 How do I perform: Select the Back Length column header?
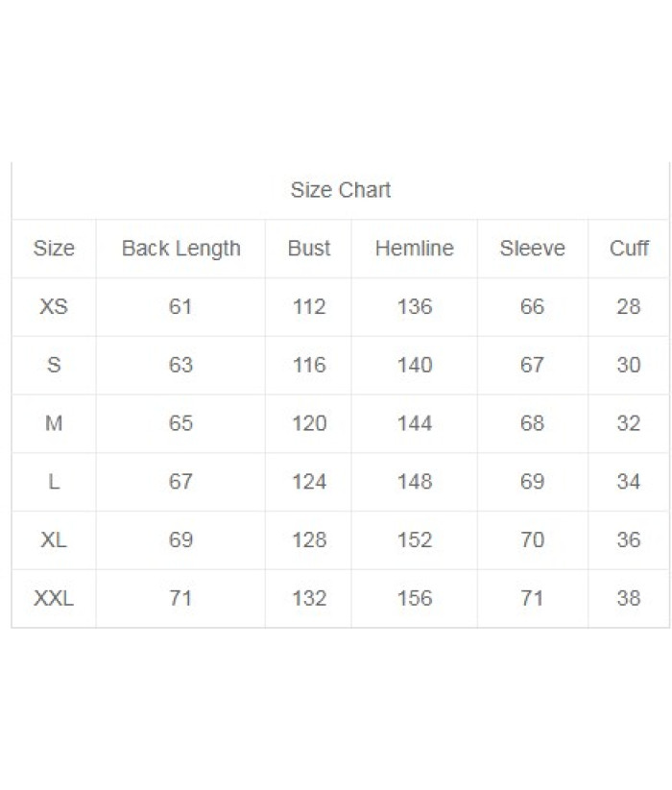point(180,249)
